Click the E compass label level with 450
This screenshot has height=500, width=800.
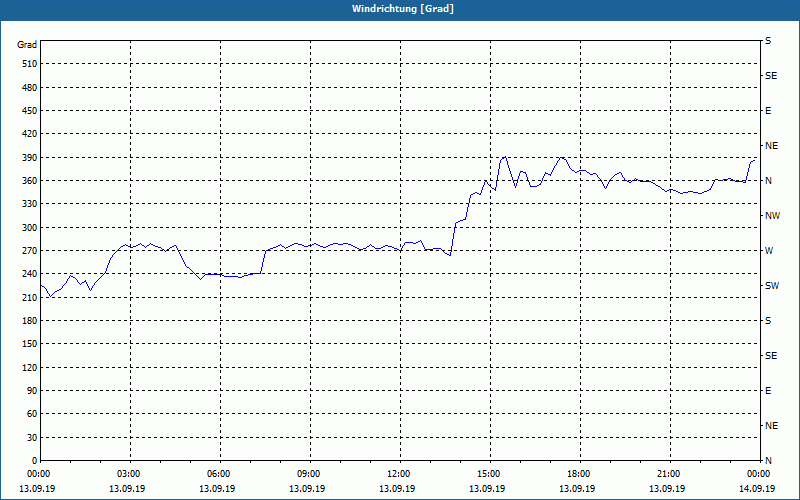[x=768, y=111]
